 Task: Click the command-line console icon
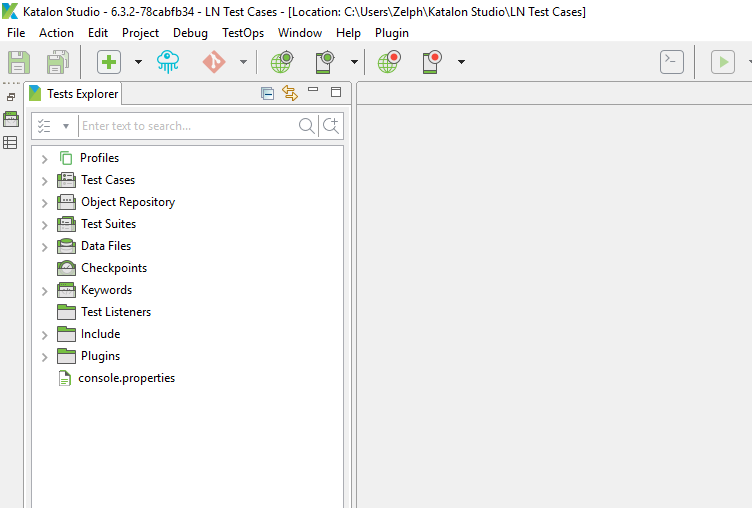671,62
